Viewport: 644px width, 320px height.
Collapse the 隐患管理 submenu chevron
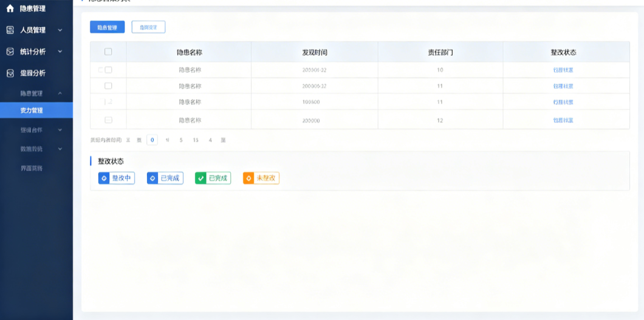(x=60, y=94)
